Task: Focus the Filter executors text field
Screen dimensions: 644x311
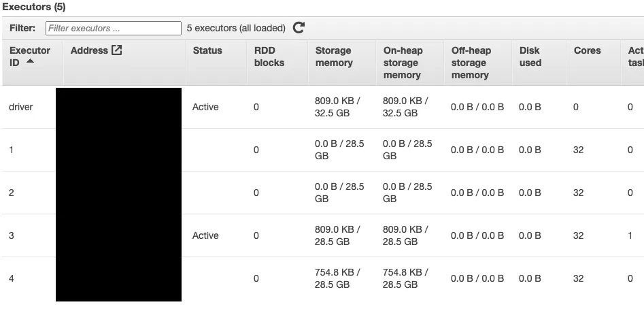Action: point(114,28)
